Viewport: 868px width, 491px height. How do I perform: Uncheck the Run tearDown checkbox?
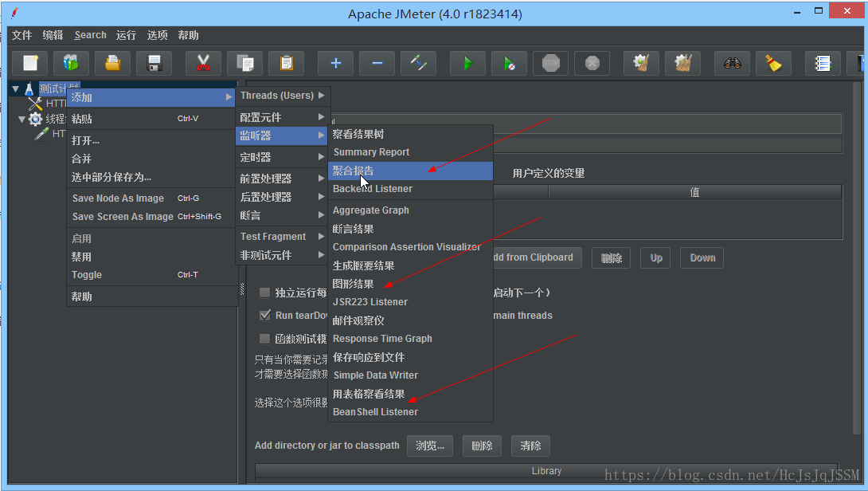click(264, 315)
